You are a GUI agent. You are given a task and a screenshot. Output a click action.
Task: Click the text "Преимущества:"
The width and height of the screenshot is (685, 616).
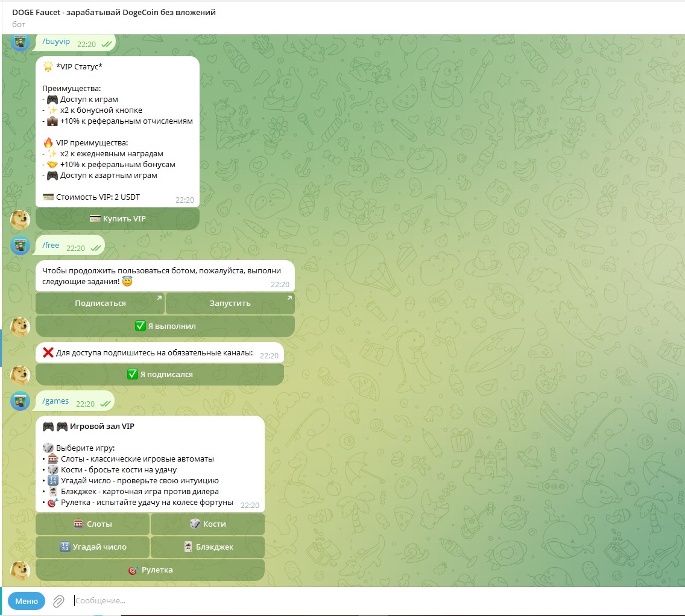click(x=72, y=88)
